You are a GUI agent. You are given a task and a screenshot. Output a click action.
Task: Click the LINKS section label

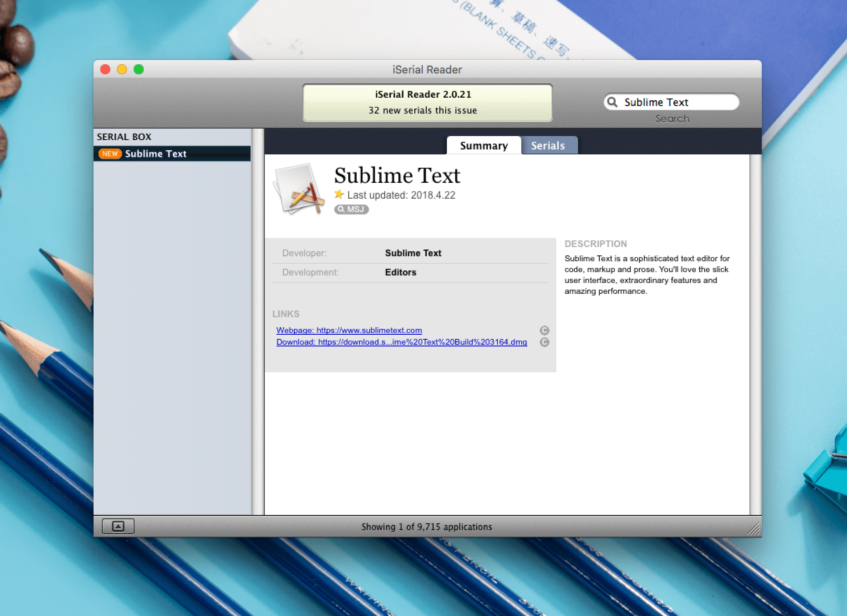[x=286, y=314]
